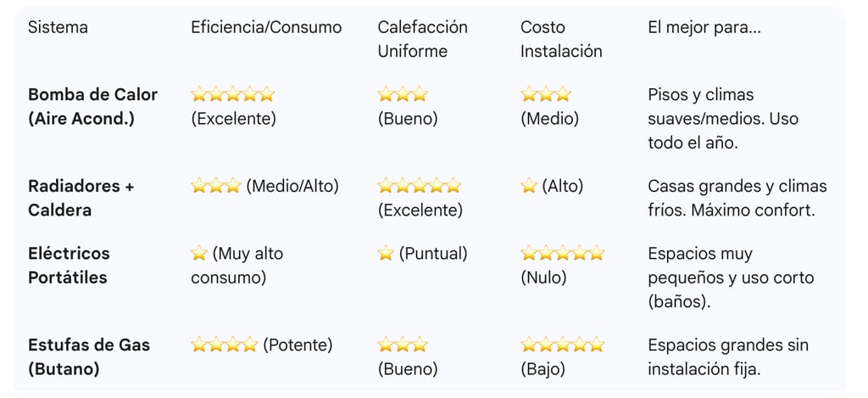868x398 pixels.
Task: Click Eléctricos Portátiles' five-star installation cost
Action: [562, 253]
